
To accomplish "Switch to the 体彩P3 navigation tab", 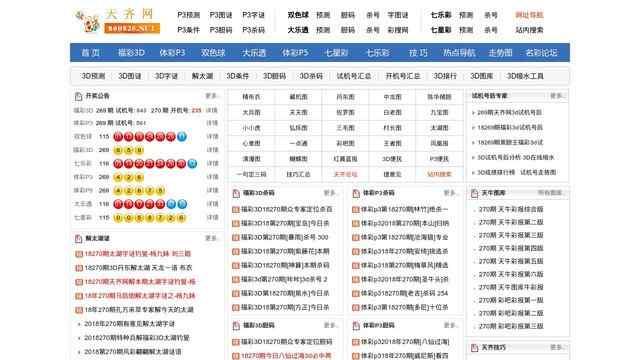I will (172, 53).
